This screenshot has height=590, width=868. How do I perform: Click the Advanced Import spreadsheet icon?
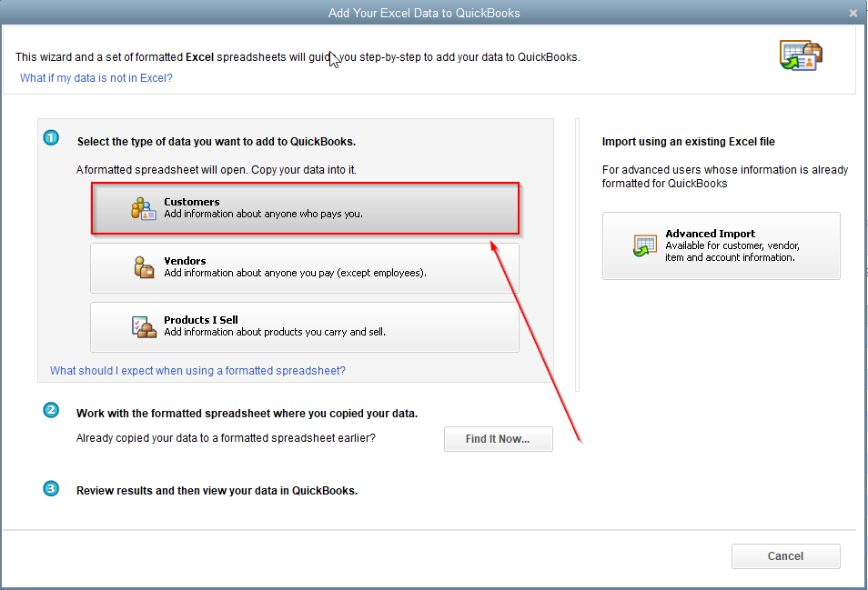click(x=645, y=245)
